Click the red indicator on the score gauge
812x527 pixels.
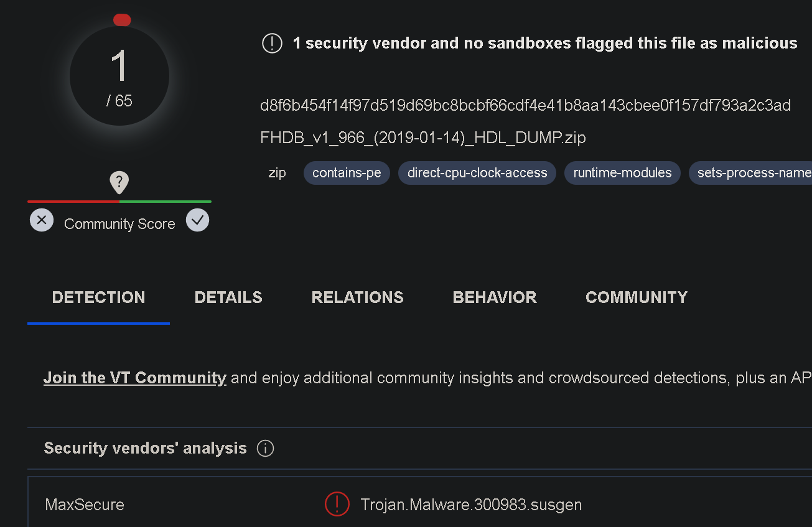click(122, 20)
